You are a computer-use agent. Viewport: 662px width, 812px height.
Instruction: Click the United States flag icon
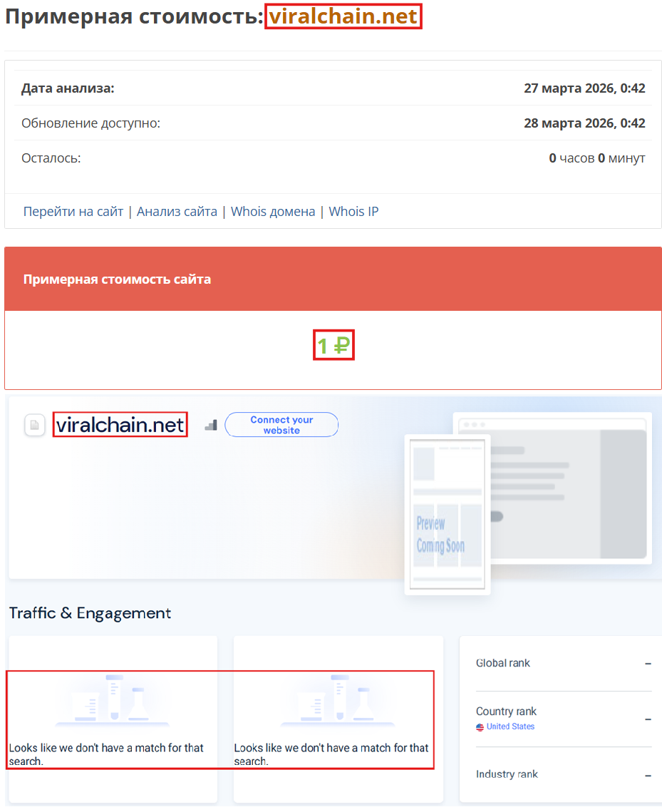click(x=480, y=727)
